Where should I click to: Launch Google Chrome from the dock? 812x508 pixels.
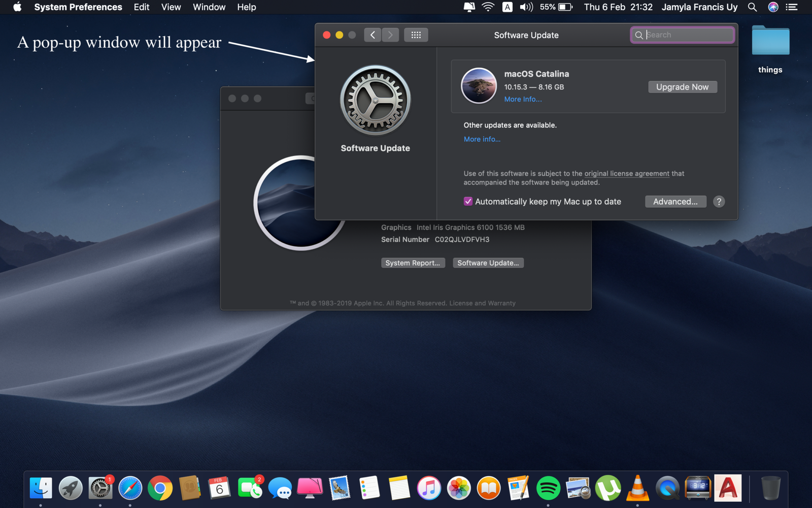[160, 489]
